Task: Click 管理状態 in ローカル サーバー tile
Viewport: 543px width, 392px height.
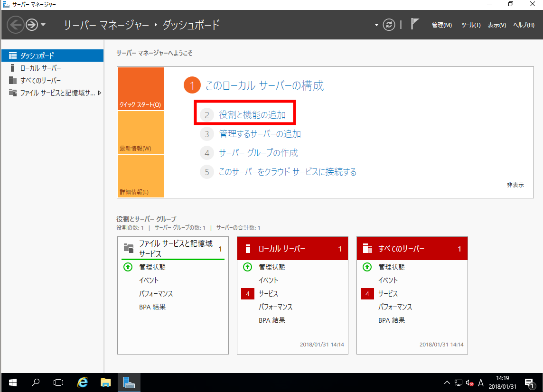Action: coord(272,267)
